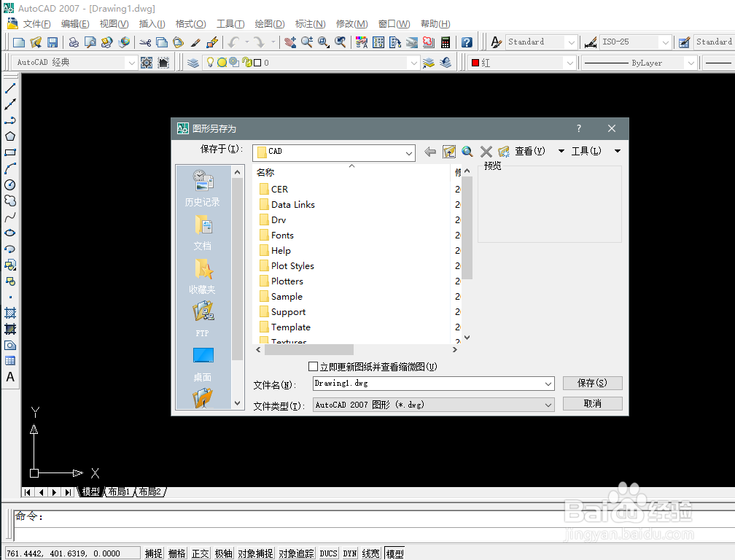Viewport: 735px width, 560px height.
Task: Select the Spline draw tool
Action: tap(10, 217)
